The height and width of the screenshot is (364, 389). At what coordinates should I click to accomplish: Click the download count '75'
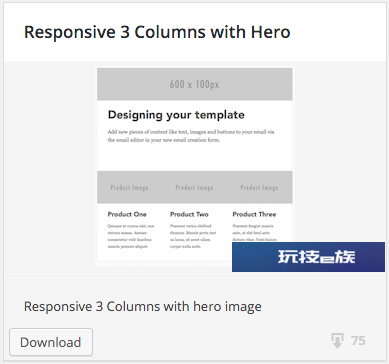click(x=358, y=341)
